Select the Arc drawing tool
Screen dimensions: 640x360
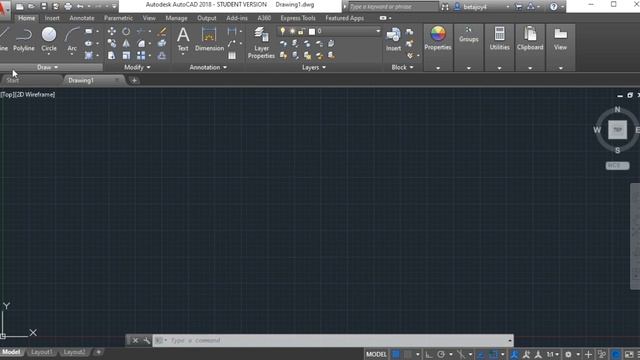click(x=72, y=40)
